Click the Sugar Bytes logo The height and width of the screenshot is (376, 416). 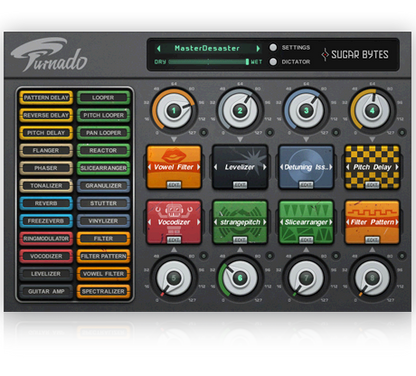[355, 54]
